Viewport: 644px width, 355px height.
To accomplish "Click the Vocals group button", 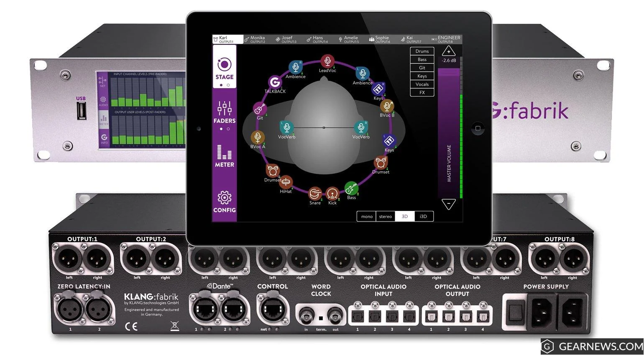I will pos(422,84).
